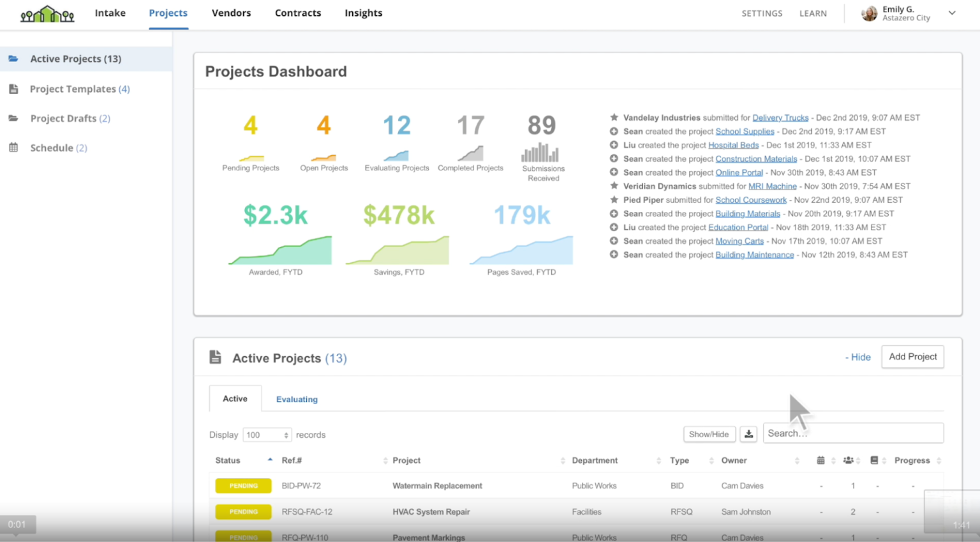
Task: Sort by the calendar column header icon
Action: pyautogui.click(x=821, y=460)
